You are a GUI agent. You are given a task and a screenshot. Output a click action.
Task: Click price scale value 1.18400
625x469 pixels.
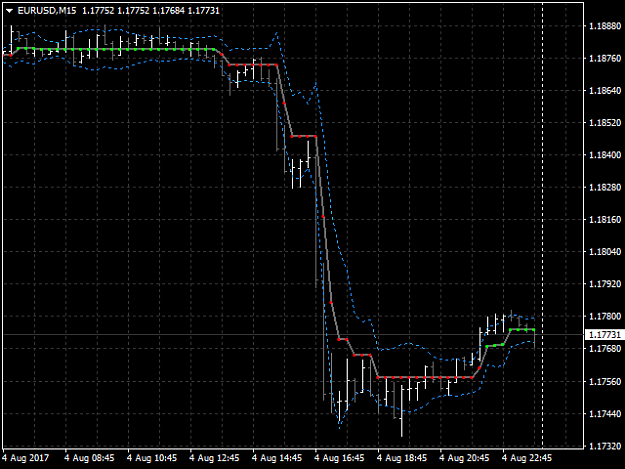(x=605, y=155)
